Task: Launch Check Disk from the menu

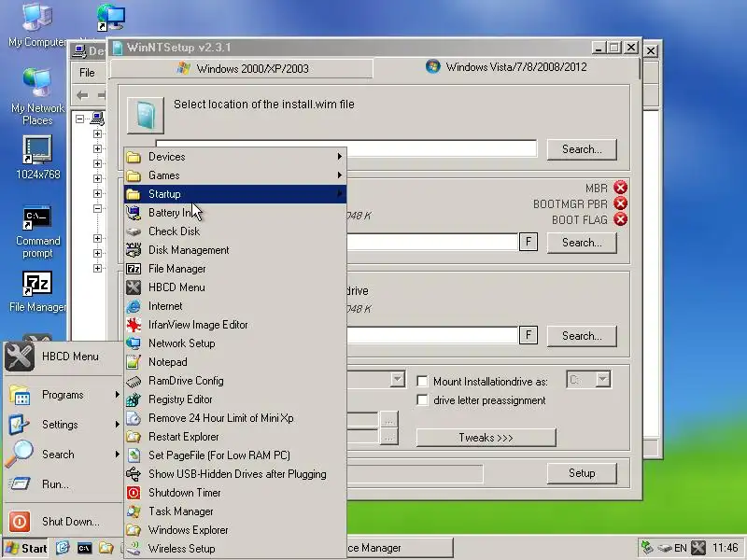Action: (x=235, y=231)
